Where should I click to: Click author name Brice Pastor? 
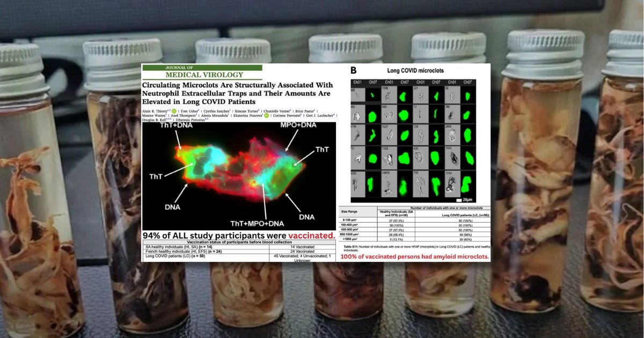[x=305, y=111]
